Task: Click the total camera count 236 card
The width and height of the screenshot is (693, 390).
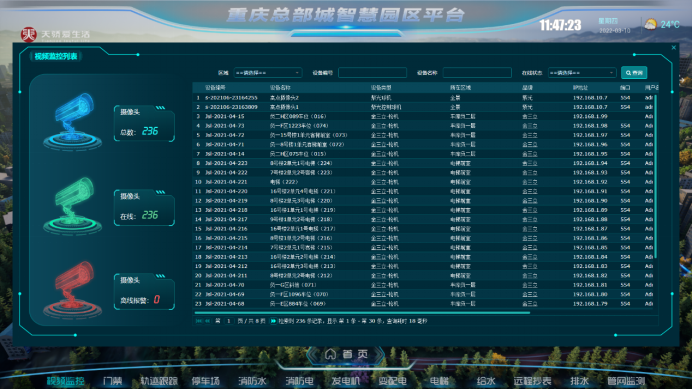Action: pyautogui.click(x=144, y=123)
